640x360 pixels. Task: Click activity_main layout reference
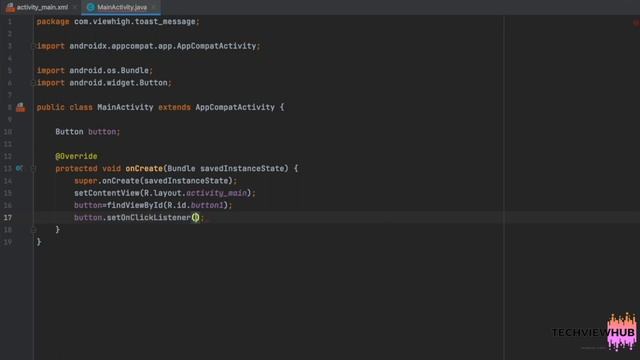(216, 193)
